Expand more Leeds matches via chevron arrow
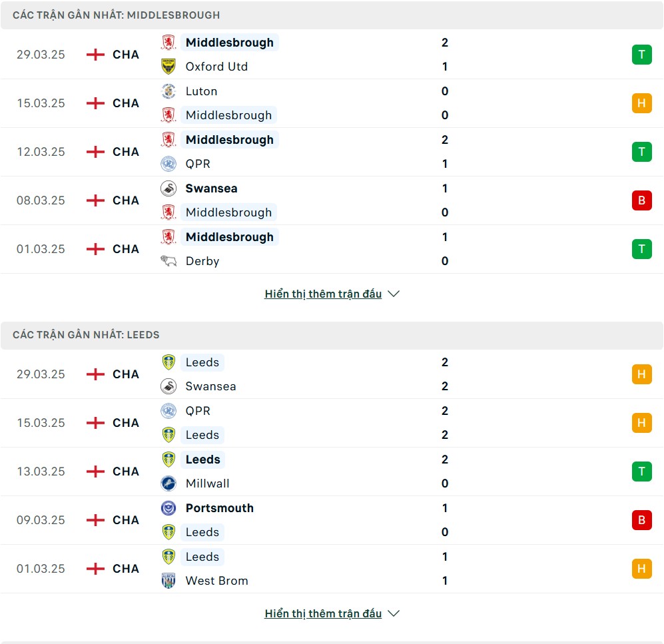 click(x=394, y=613)
